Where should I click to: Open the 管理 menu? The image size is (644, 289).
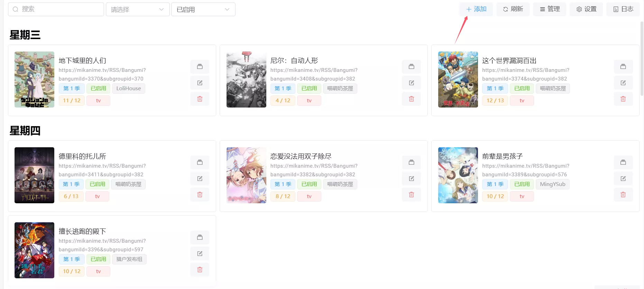pos(550,9)
